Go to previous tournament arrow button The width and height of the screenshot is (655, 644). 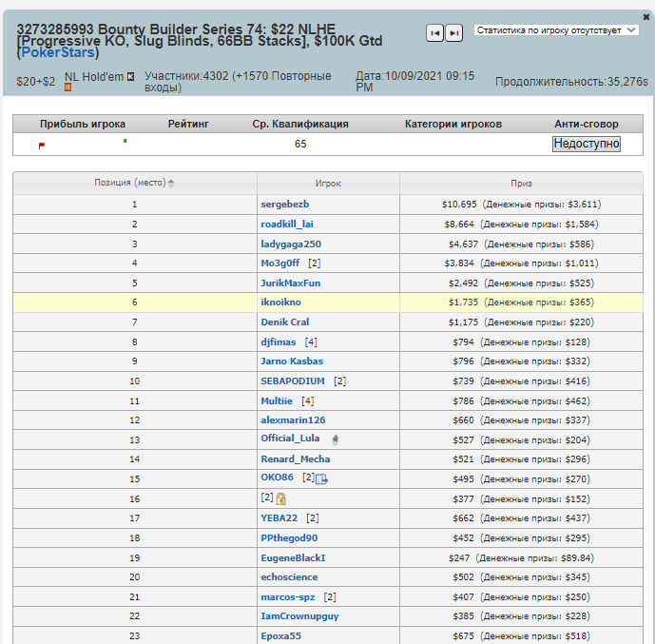pyautogui.click(x=434, y=33)
